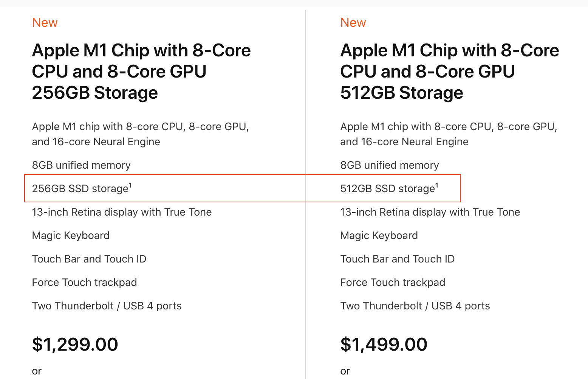Click Touch Bar and Touch ID under 512GB model
Screen dimensions: 588x379
pos(397,259)
